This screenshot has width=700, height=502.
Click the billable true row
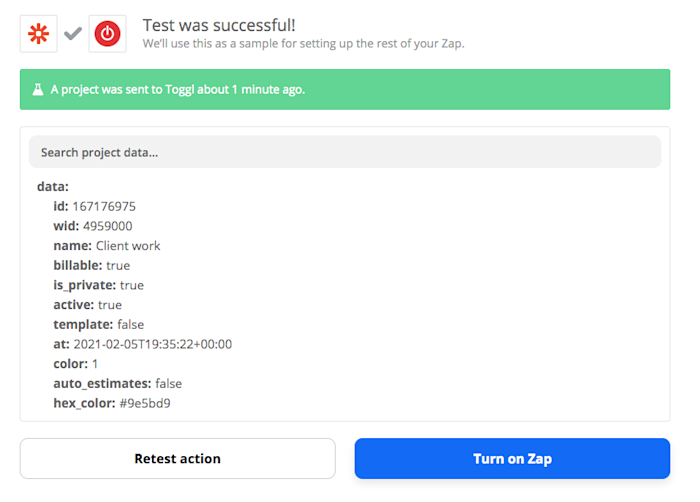92,265
